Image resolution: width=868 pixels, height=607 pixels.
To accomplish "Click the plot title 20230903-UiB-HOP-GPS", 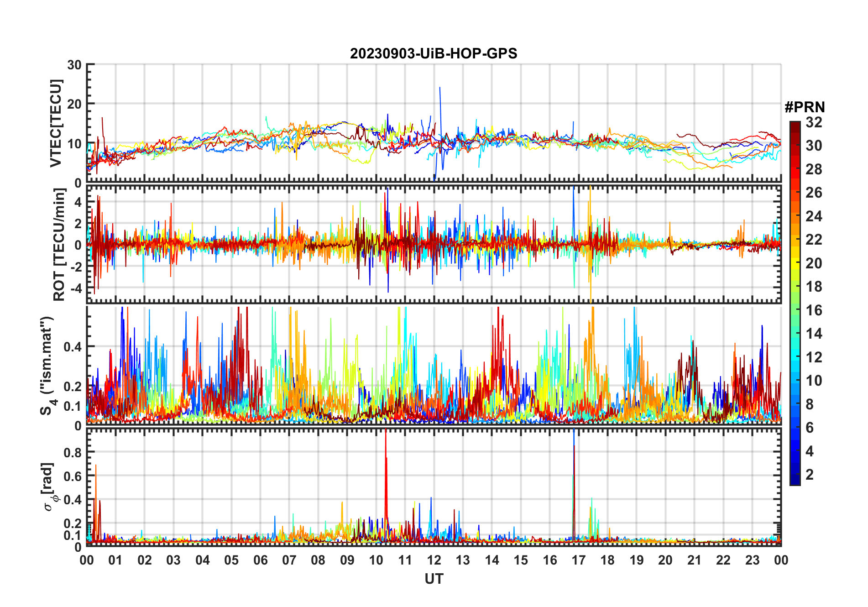I will click(x=434, y=53).
